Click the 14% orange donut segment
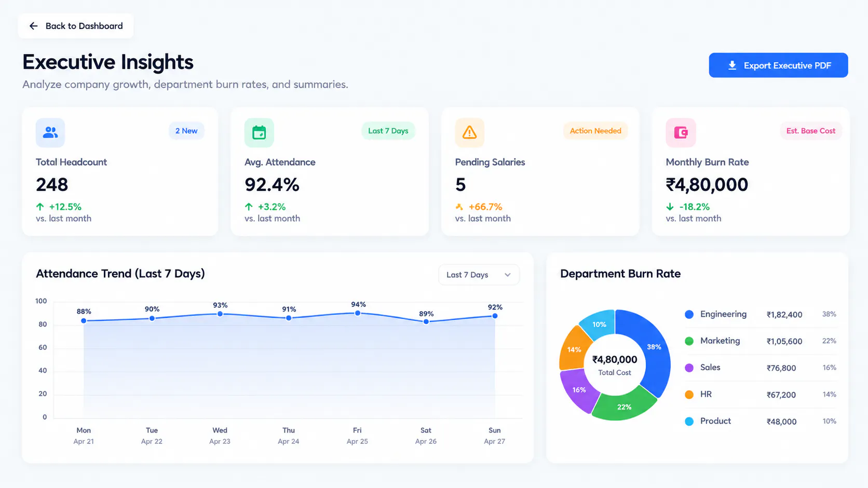Screen dimensions: 868x488 pos(574,349)
